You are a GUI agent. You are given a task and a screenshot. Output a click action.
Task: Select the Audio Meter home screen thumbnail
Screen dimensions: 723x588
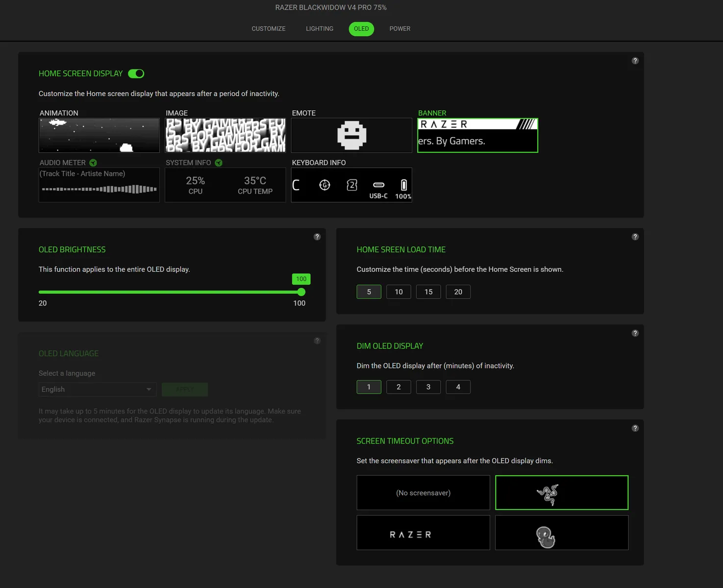click(99, 185)
